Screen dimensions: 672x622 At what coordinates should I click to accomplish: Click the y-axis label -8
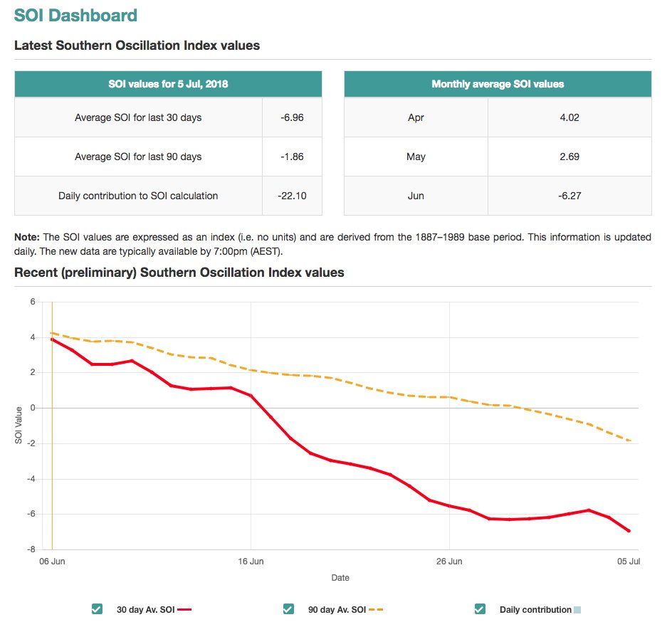coord(31,549)
